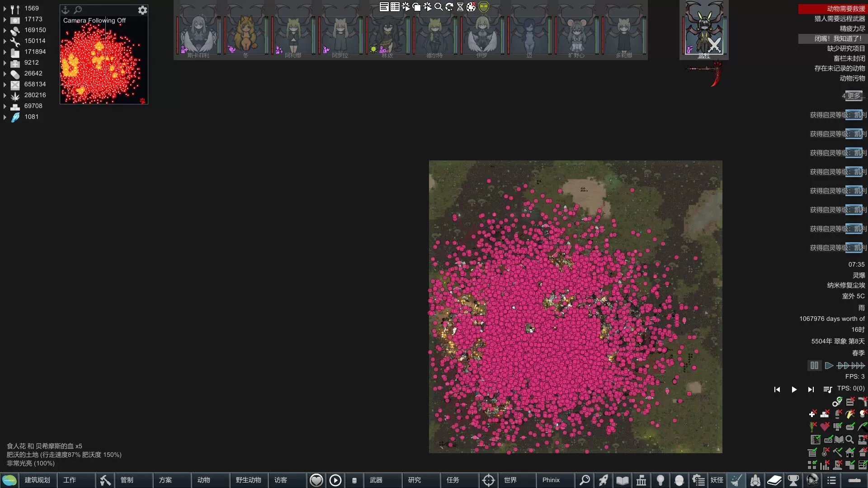Click the 更多 more messages button
The width and height of the screenshot is (868, 488).
point(854,96)
